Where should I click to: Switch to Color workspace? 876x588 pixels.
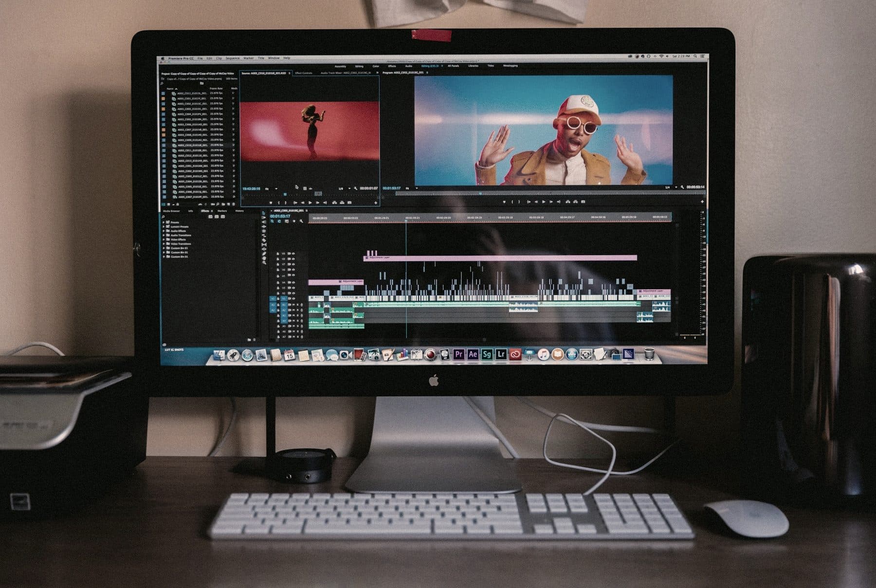376,66
